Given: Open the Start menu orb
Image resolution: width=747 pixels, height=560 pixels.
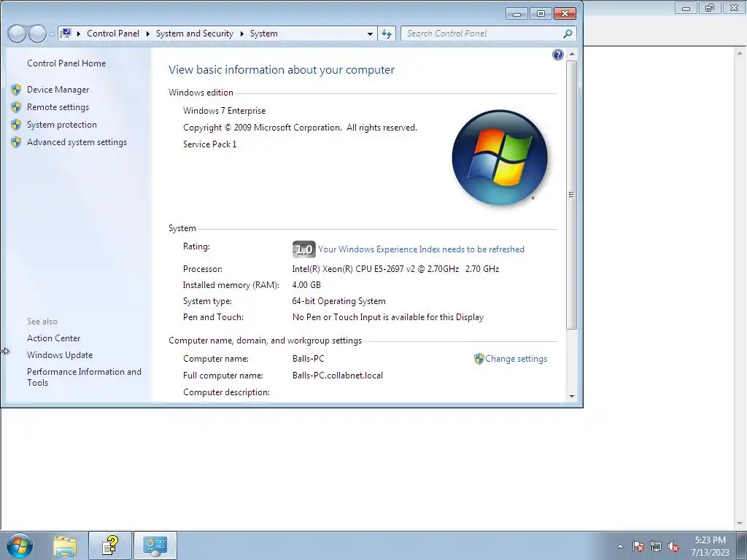Looking at the screenshot, I should [x=20, y=545].
